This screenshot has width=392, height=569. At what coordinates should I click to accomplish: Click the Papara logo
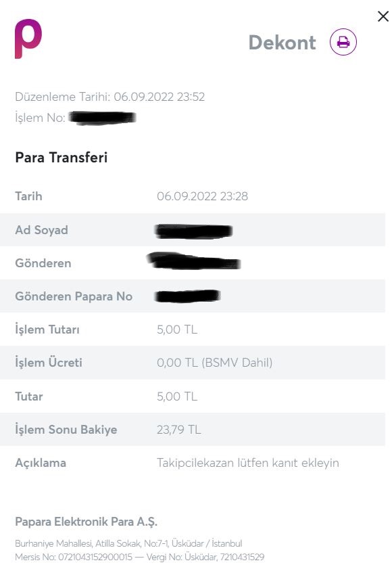pyautogui.click(x=28, y=39)
